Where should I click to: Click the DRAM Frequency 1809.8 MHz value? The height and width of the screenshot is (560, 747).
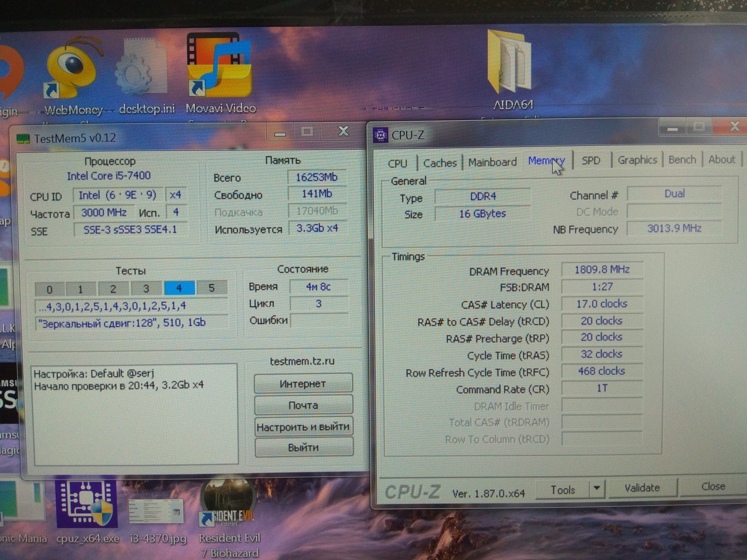pyautogui.click(x=602, y=269)
